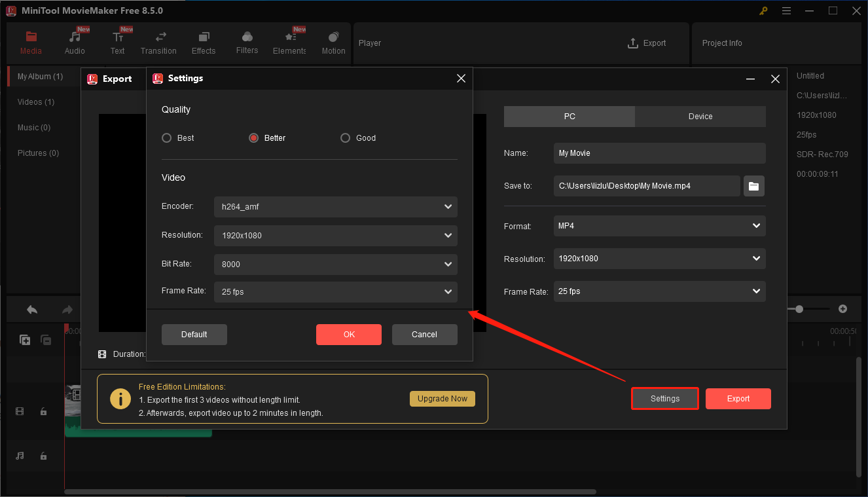868x497 pixels.
Task: Open the Format dropdown showing MP4
Action: (x=659, y=226)
